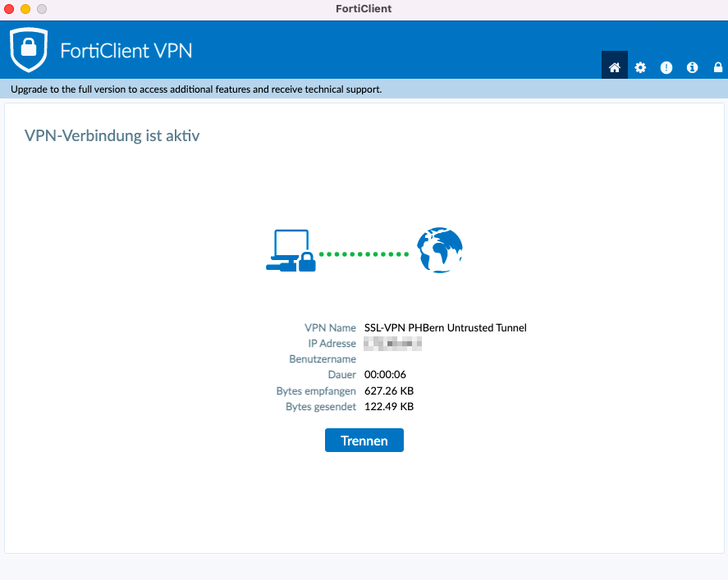
Task: Minimize window with the yellow button
Action: click(x=25, y=9)
